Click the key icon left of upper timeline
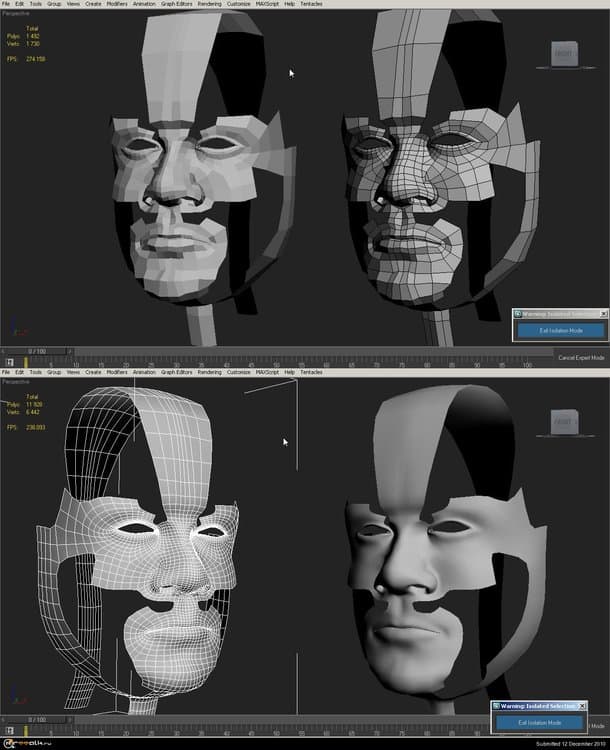The width and height of the screenshot is (610, 750). 10,362
